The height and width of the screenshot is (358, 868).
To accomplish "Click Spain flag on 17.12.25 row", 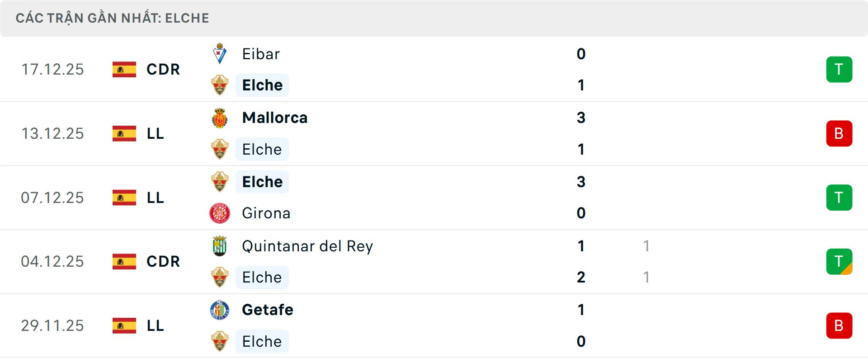I will coord(124,70).
